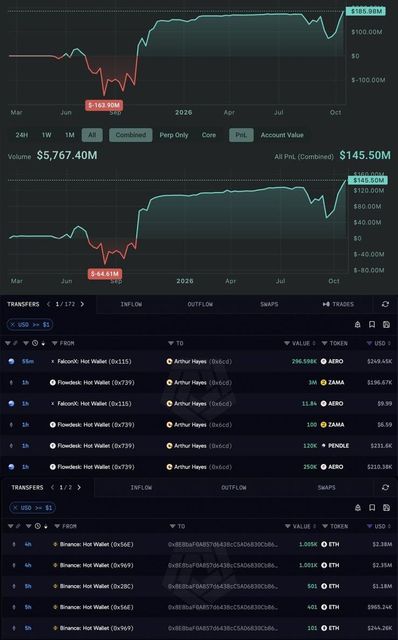Click the PENDLE token icon in the 120K row
This screenshot has height=640, width=398.
click(x=323, y=446)
